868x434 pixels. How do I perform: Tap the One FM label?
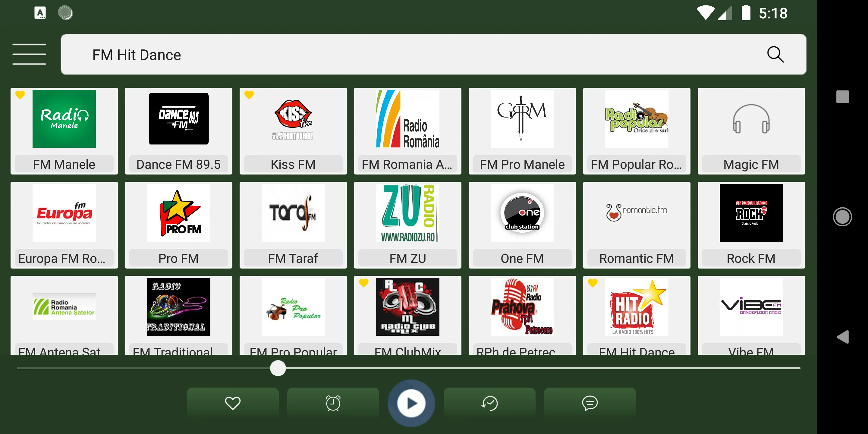[522, 259]
